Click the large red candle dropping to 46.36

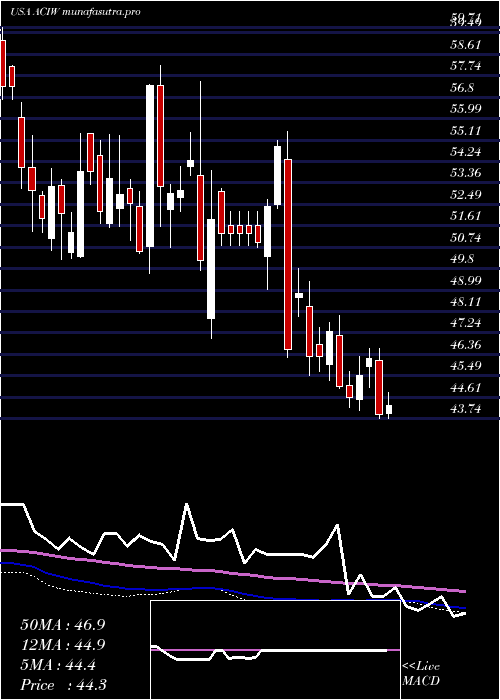288,254
